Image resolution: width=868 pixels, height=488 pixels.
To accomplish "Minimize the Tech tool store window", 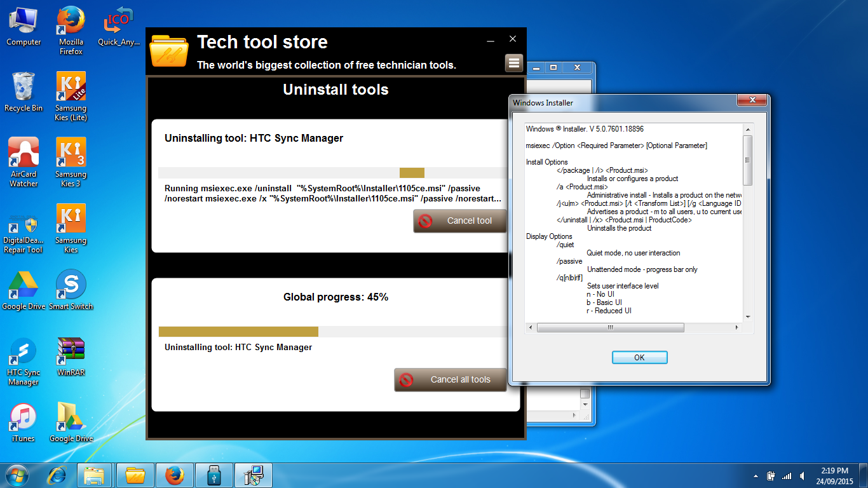I will coord(491,40).
